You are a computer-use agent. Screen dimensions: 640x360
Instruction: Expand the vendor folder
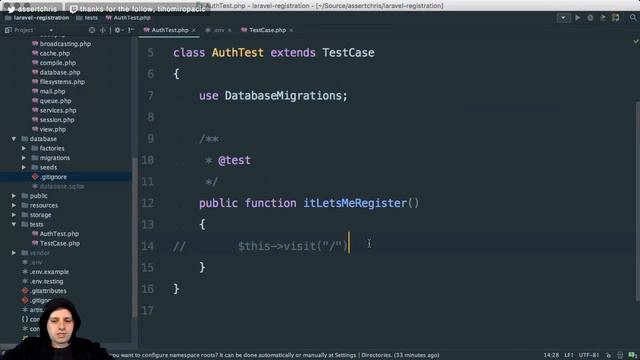click(14, 253)
